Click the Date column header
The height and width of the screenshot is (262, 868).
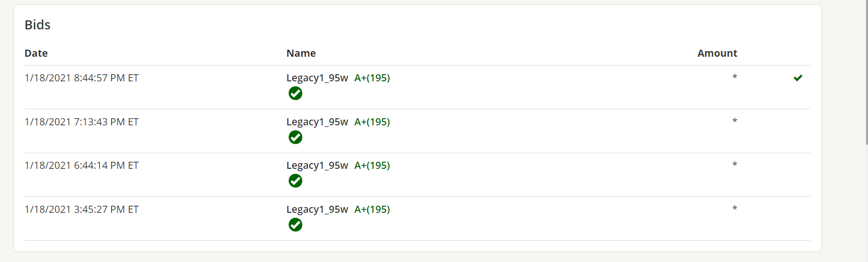[x=36, y=53]
